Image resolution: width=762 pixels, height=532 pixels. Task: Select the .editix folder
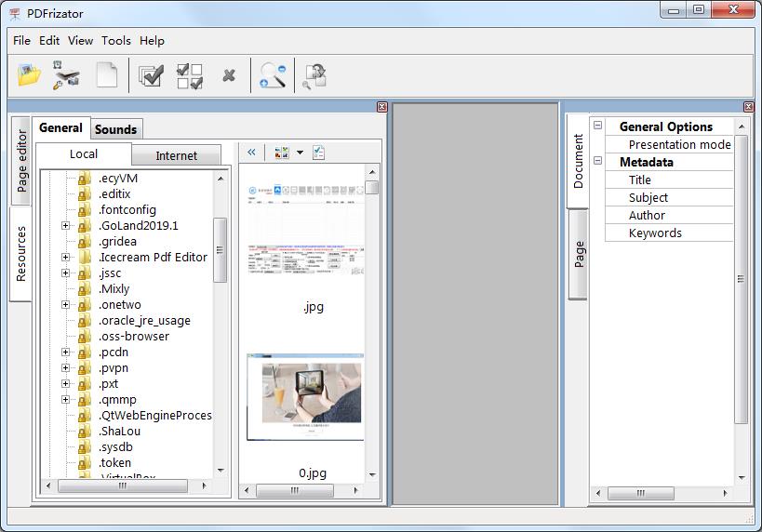pos(114,193)
